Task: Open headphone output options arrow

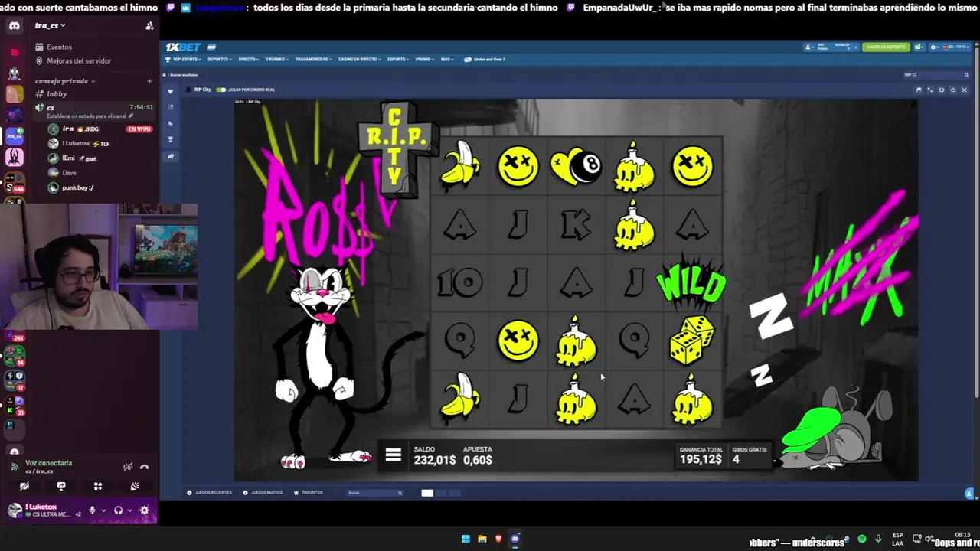Action: click(129, 510)
